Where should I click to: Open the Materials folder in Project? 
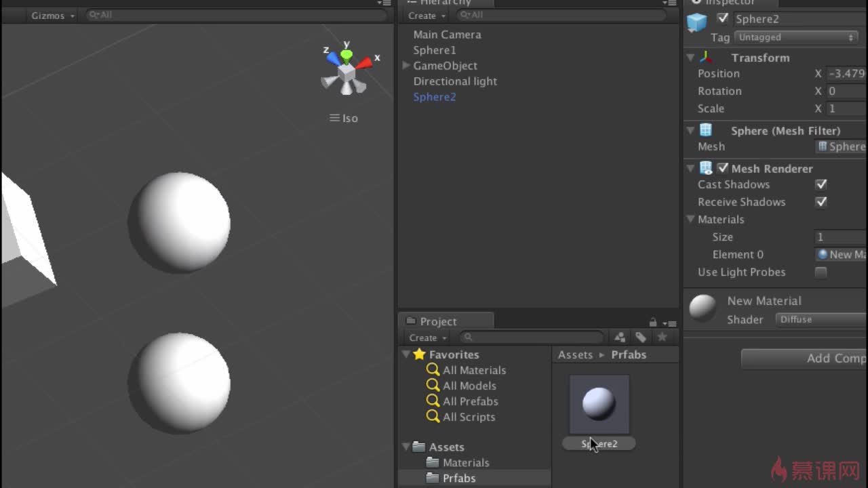458,462
